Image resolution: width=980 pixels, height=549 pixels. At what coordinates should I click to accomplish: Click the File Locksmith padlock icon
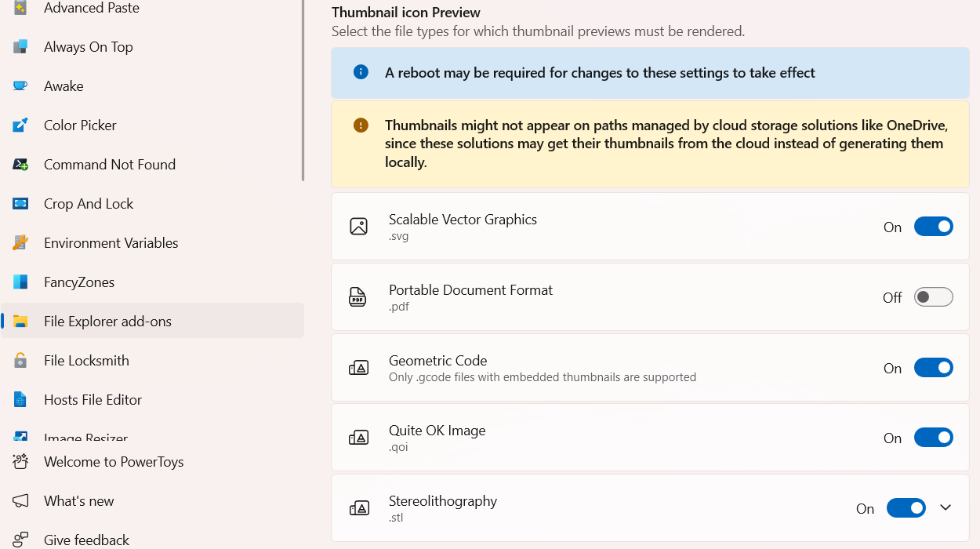pyautogui.click(x=20, y=361)
